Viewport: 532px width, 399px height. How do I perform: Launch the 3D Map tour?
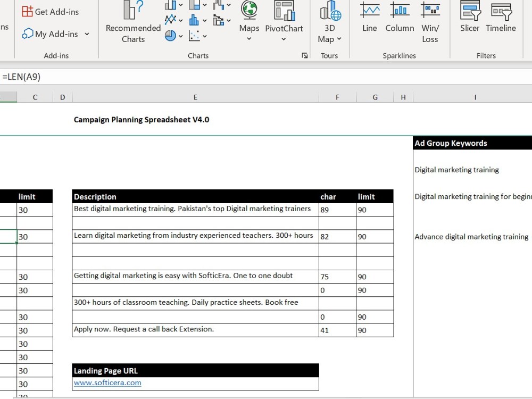click(x=329, y=22)
